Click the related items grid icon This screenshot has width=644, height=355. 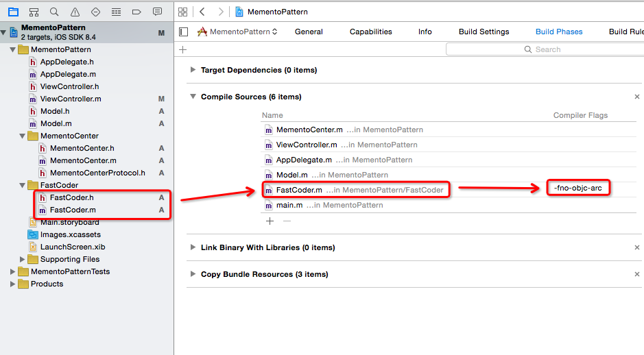tap(182, 12)
